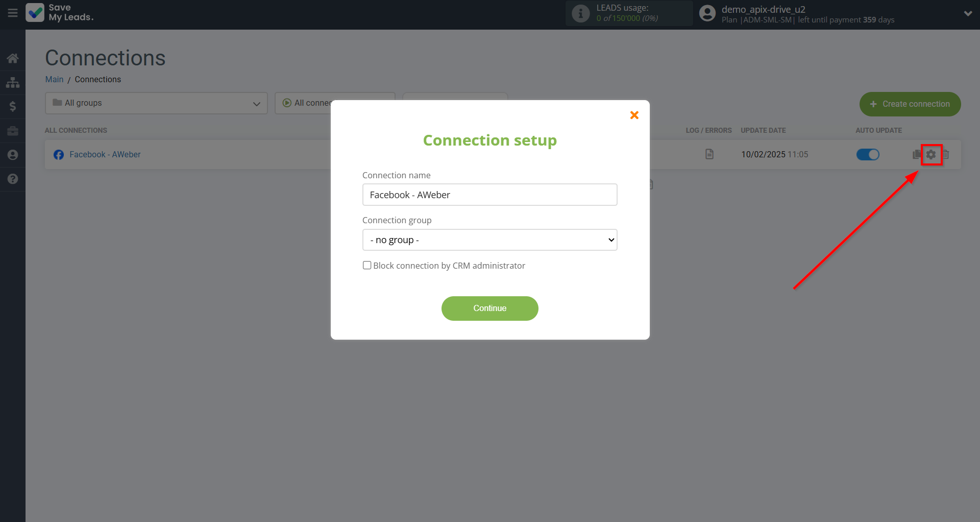980x522 pixels.
Task: Click the Create connection button
Action: [x=910, y=104]
